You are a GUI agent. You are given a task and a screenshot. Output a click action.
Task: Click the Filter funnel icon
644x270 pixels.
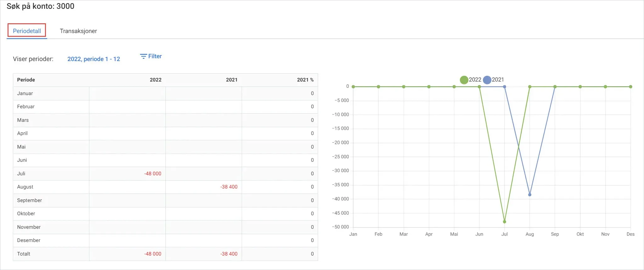pos(143,56)
